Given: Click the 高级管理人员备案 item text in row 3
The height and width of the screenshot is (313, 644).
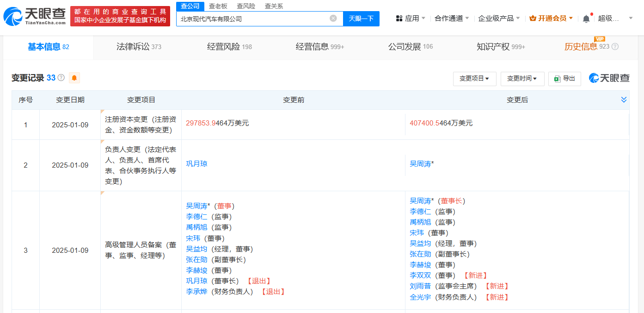Looking at the screenshot, I should click(141, 250).
